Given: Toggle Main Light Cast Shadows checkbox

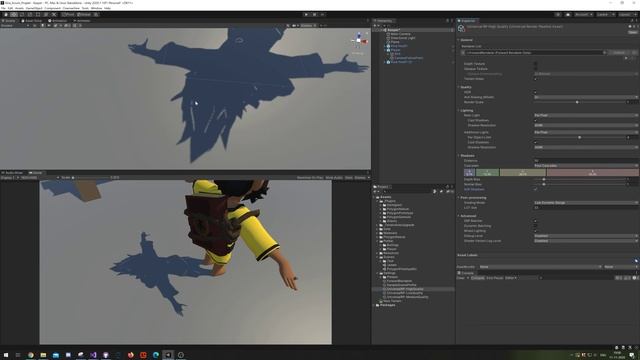Looking at the screenshot, I should (x=536, y=120).
